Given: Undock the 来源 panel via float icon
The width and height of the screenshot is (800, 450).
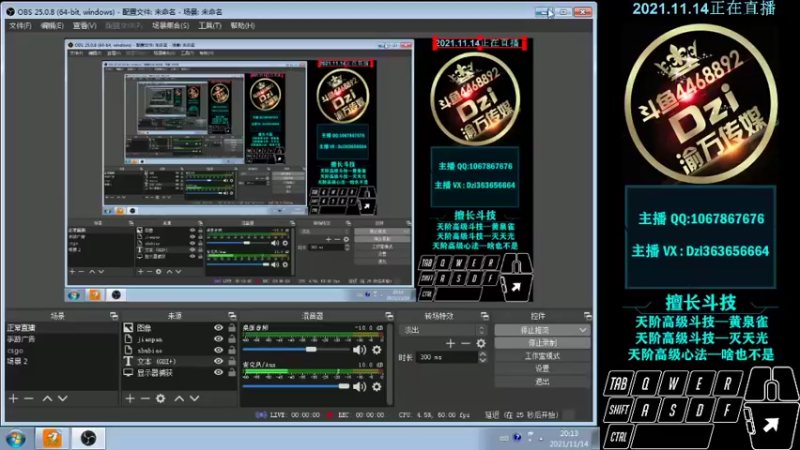Looking at the screenshot, I should 232,316.
